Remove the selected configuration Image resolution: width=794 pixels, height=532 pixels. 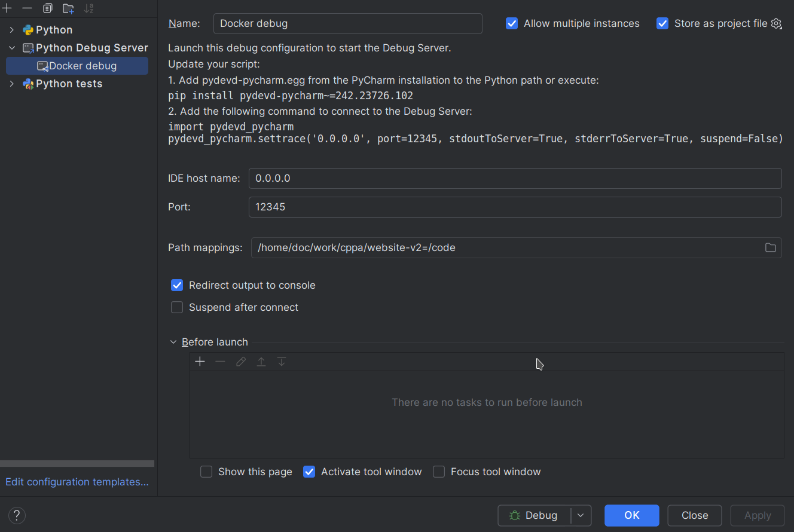point(26,8)
